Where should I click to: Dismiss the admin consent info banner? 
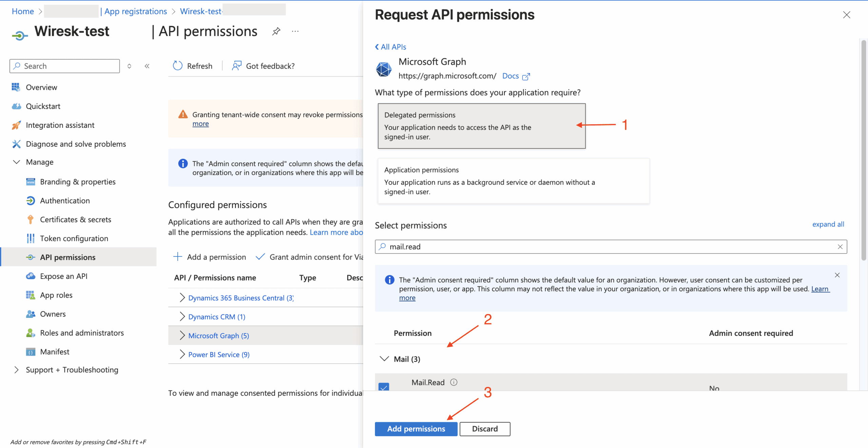[x=837, y=275]
